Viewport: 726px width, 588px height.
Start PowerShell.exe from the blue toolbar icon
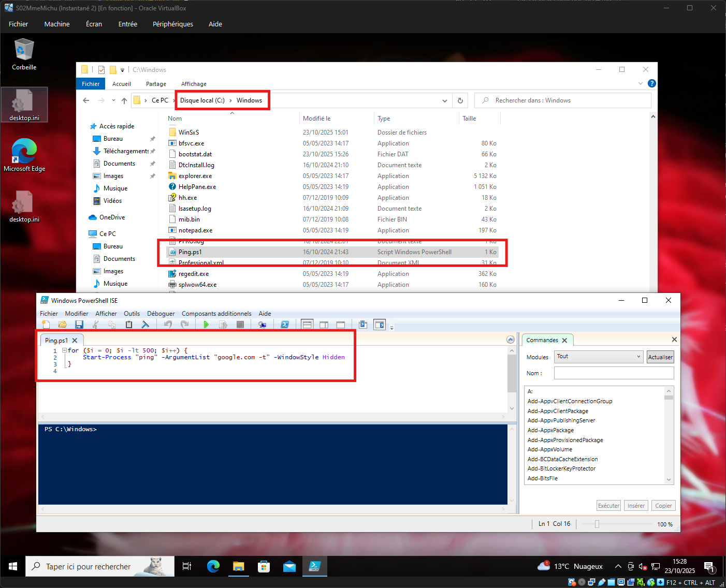tap(284, 325)
